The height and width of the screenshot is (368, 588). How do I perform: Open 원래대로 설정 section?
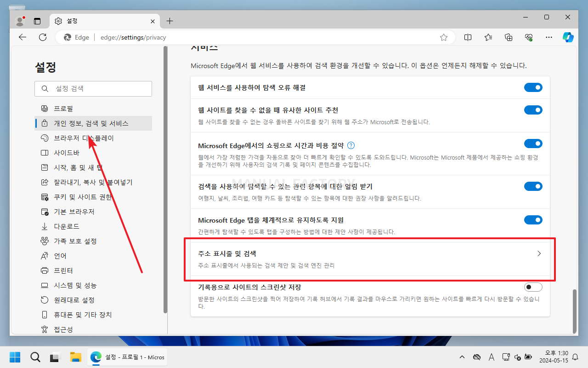point(93,300)
